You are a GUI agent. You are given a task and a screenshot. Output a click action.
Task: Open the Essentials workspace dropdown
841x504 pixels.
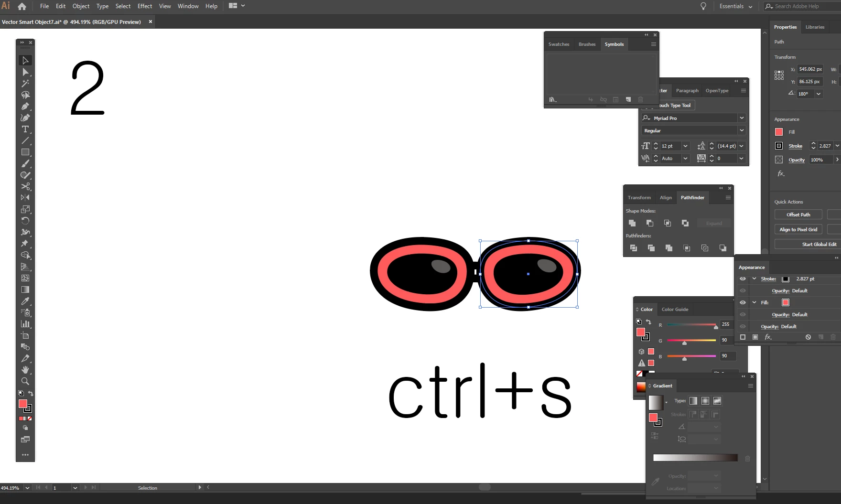pos(736,6)
